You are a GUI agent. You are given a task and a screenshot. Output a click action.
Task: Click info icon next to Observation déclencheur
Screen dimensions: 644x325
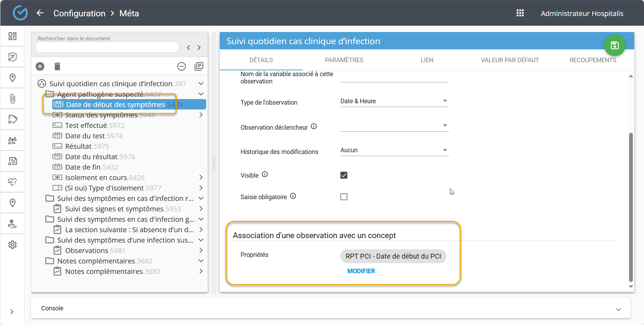(x=314, y=127)
